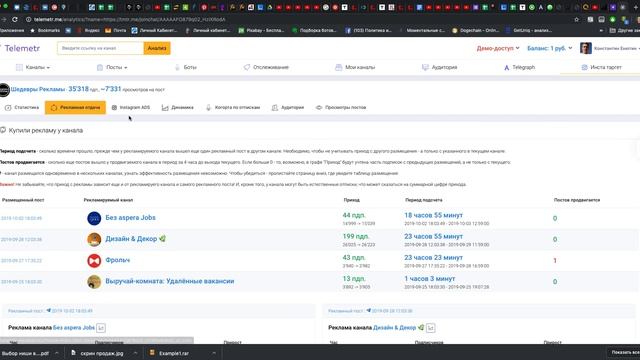Click the Аудитория nav icon
Screen dimensions: 640x360
click(425, 67)
